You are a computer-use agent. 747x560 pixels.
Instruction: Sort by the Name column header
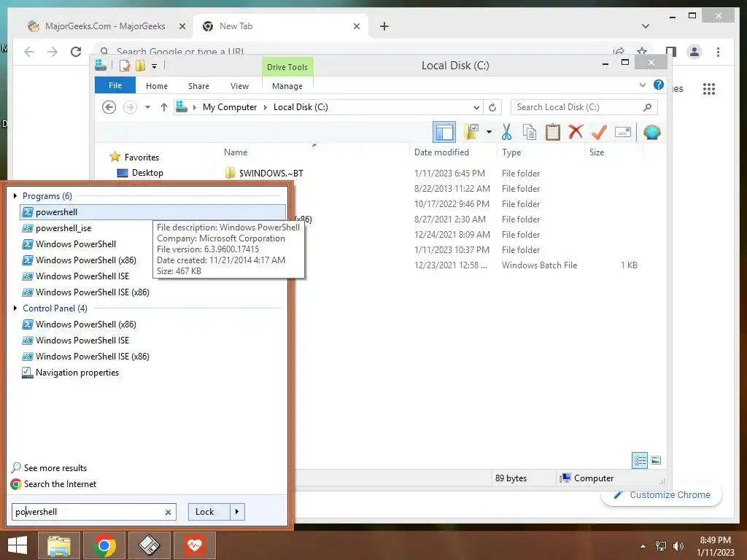(236, 152)
